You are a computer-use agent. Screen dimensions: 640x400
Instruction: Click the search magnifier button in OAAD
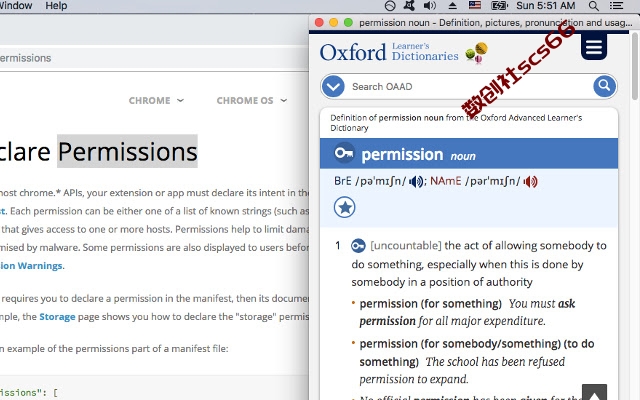604,86
